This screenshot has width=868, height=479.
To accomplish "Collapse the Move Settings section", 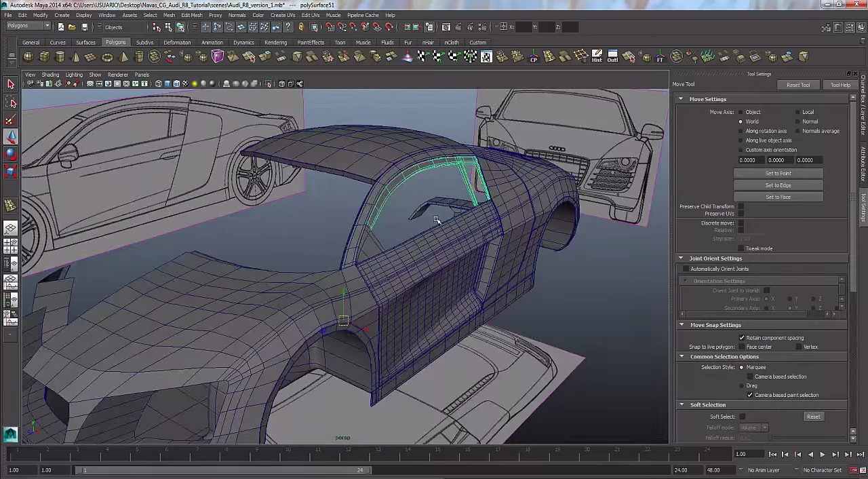I will click(x=682, y=99).
